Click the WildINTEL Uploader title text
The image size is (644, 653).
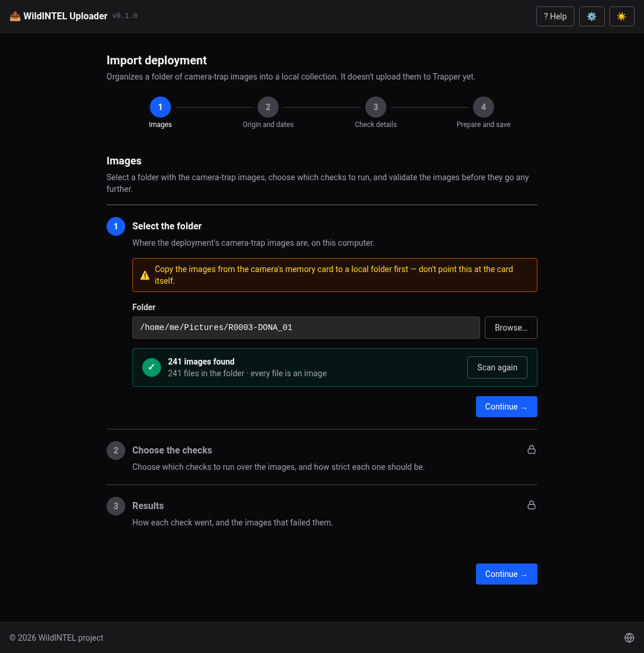tap(66, 16)
